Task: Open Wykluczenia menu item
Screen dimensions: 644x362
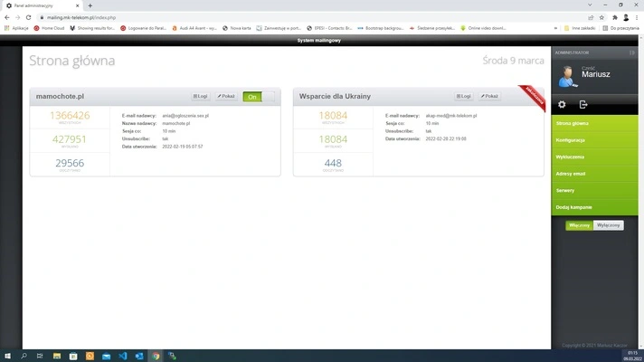Action: pyautogui.click(x=594, y=157)
